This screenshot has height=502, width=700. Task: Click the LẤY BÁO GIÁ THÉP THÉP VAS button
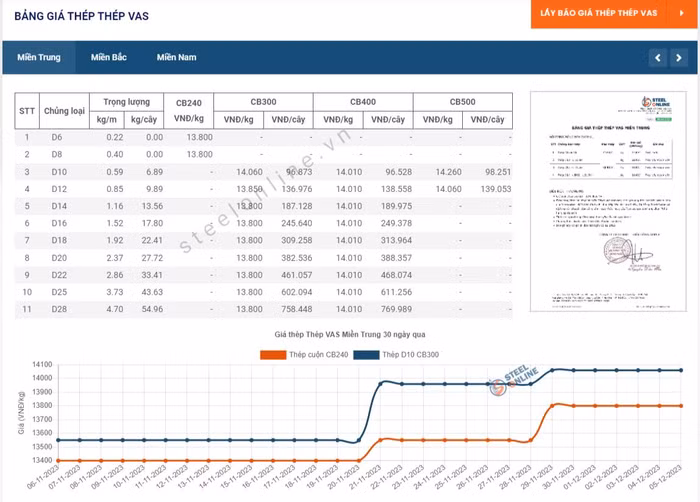(x=599, y=13)
